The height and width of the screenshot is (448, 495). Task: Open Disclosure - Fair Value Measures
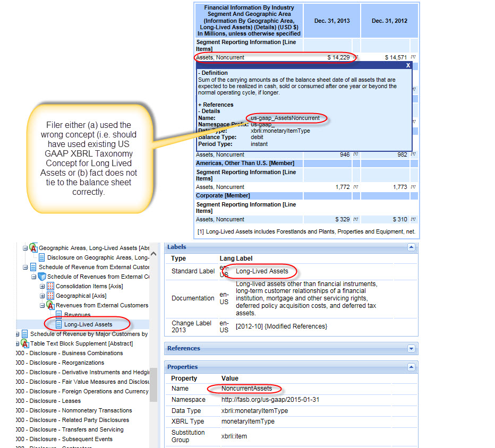pos(83,382)
